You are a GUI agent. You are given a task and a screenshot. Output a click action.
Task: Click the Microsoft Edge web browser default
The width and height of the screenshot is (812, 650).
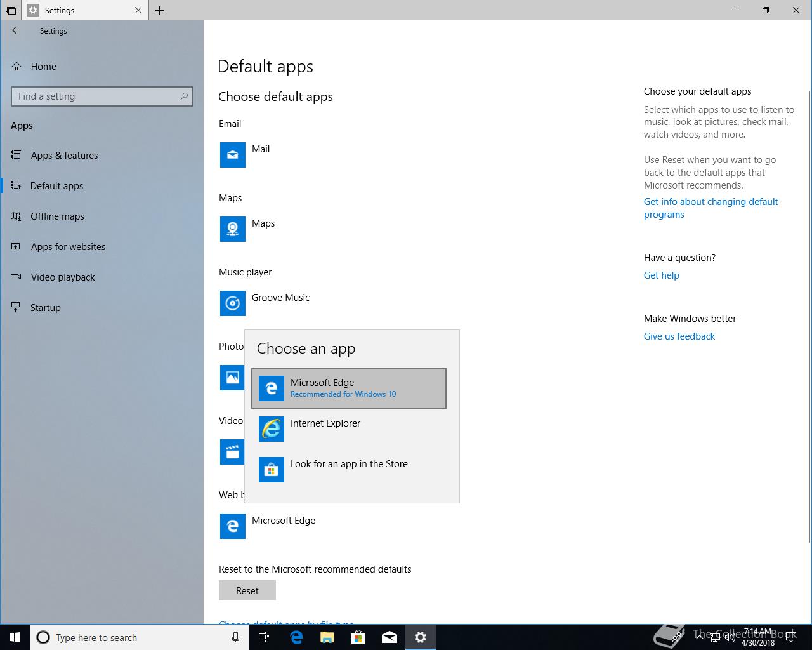pos(268,526)
